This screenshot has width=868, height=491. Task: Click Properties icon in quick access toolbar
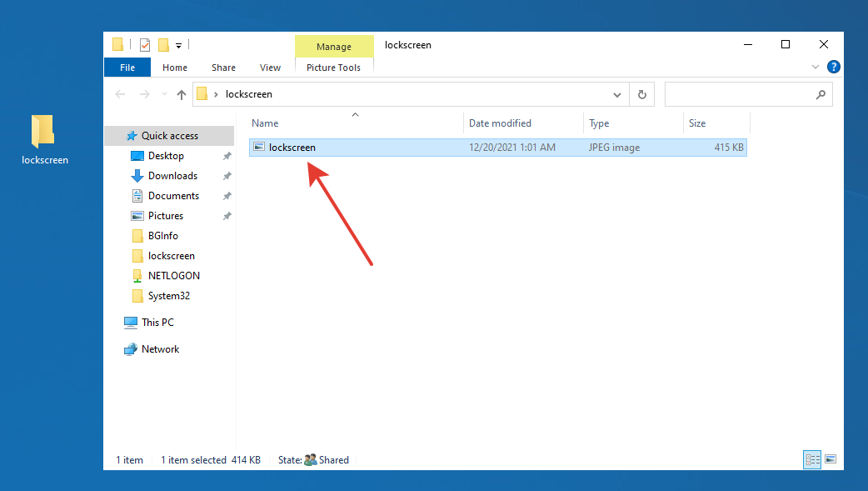coord(145,45)
